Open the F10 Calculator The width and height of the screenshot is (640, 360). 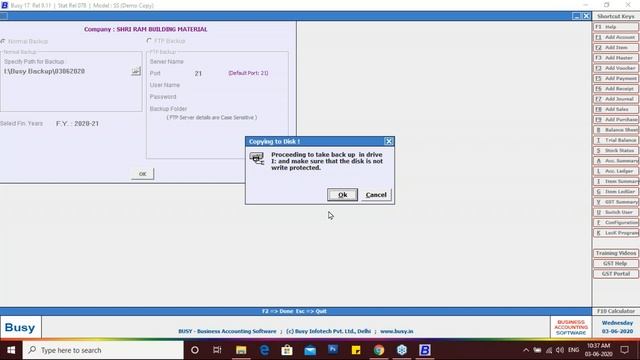point(616,311)
